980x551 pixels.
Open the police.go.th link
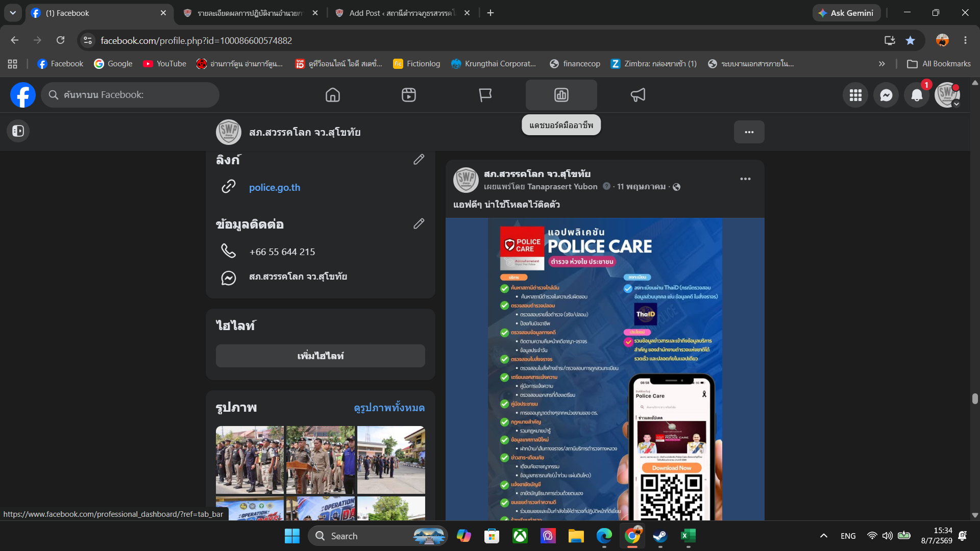[x=275, y=187]
